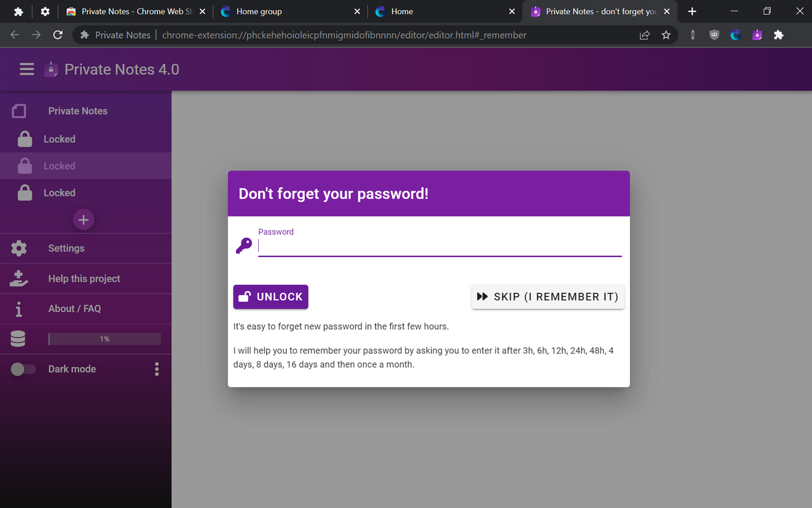Click the Settings gear icon in sidebar
Viewport: 812px width, 508px height.
click(19, 248)
